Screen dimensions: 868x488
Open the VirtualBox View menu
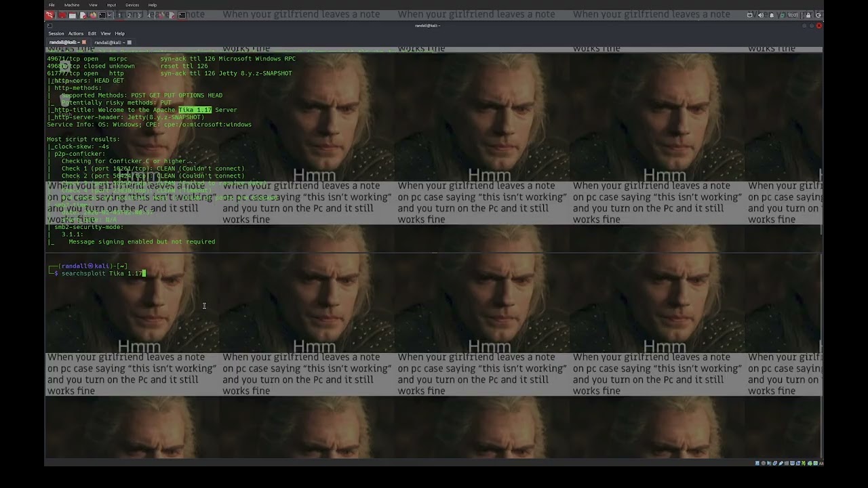click(x=93, y=5)
